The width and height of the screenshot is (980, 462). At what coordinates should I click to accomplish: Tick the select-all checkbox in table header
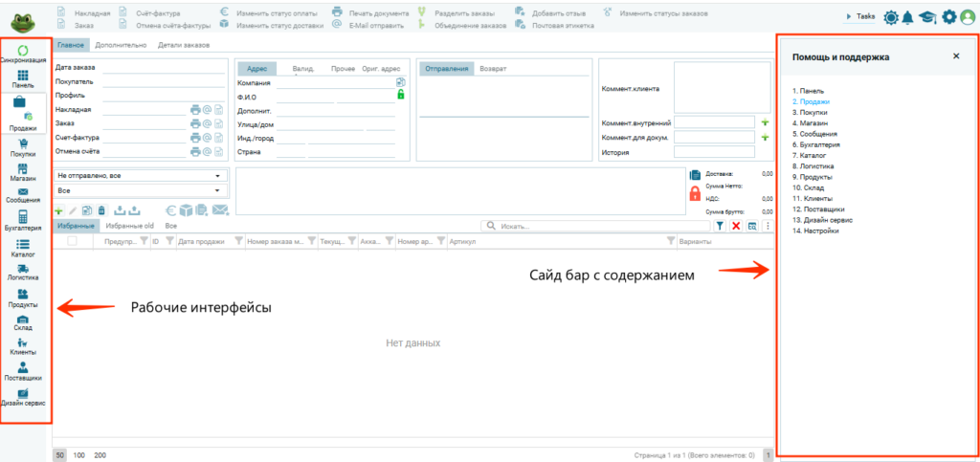click(72, 242)
